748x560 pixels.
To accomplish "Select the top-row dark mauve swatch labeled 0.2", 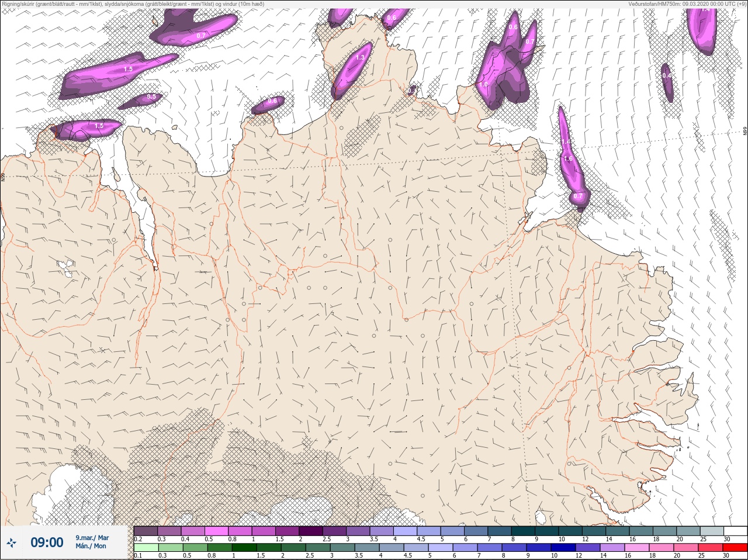I will pyautogui.click(x=146, y=531).
